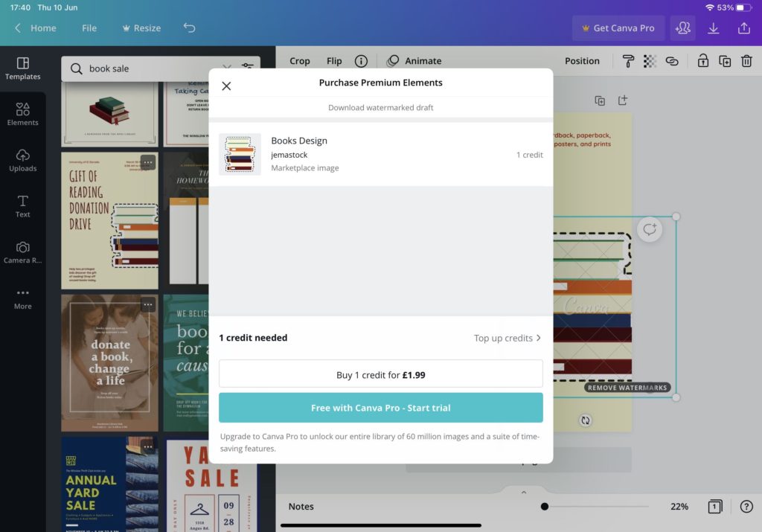Expand the Notes panel chevron

click(523, 492)
